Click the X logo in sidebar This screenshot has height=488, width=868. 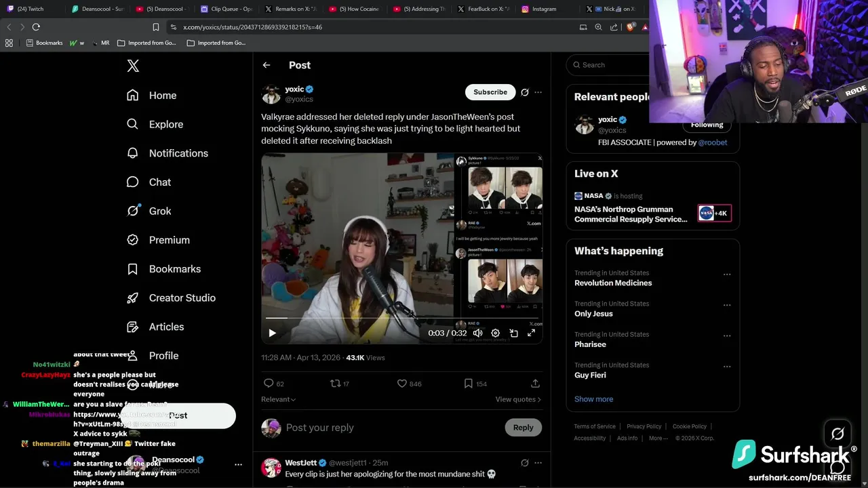(x=133, y=66)
